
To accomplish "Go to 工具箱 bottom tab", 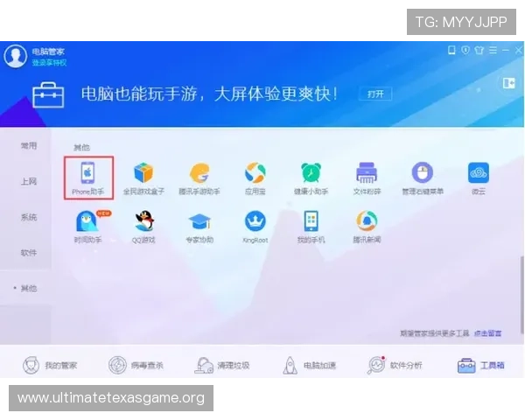I will [x=480, y=365].
